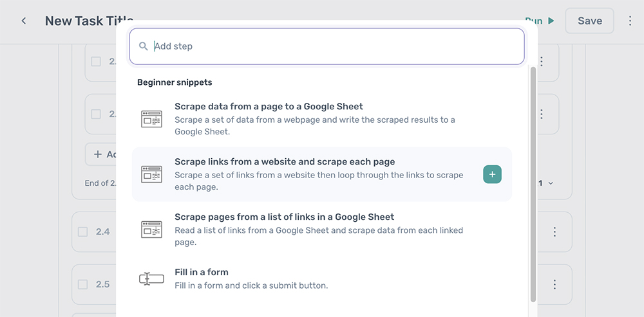The height and width of the screenshot is (317, 644).
Task: Click the snippet list scrollbar
Action: point(533,185)
